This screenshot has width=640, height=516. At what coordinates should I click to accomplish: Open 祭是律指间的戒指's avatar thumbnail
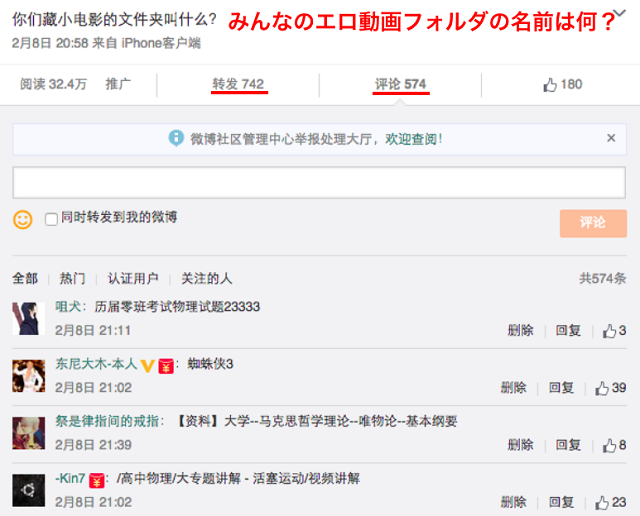coord(29,433)
